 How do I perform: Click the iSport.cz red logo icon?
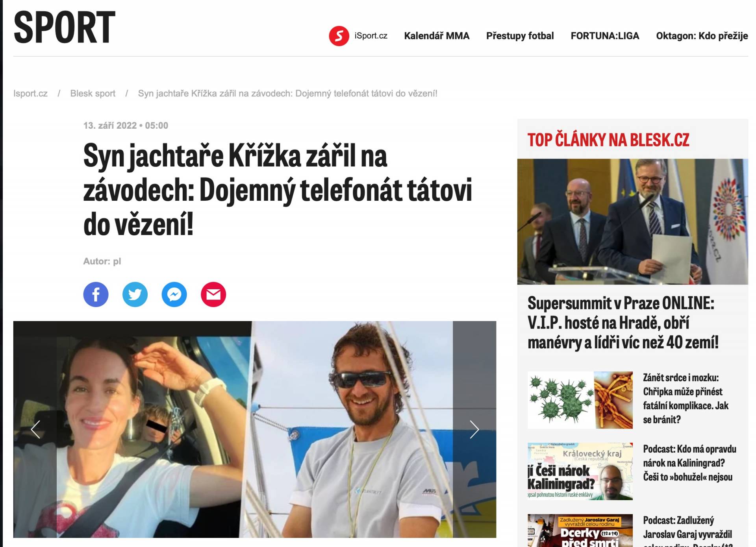coord(339,36)
